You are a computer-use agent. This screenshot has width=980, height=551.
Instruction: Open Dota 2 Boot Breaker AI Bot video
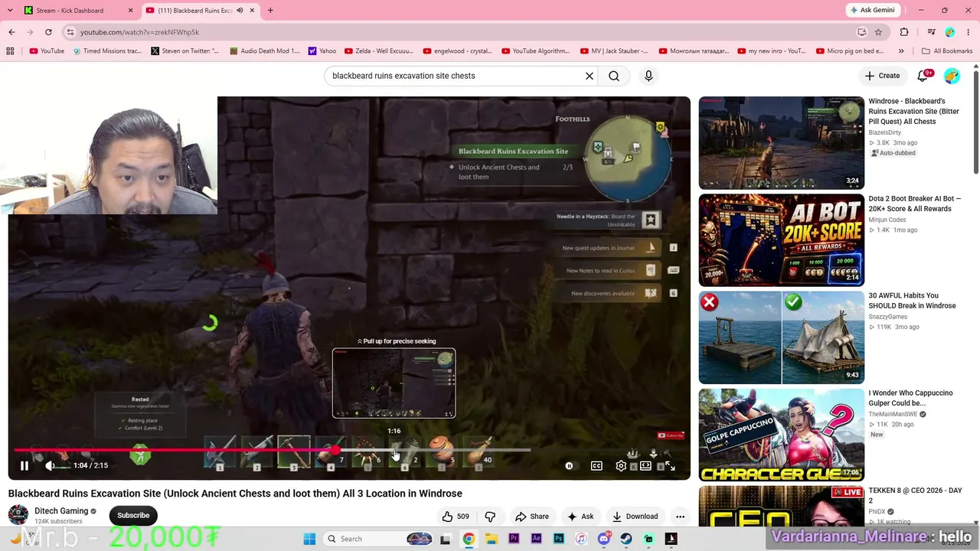(x=781, y=240)
